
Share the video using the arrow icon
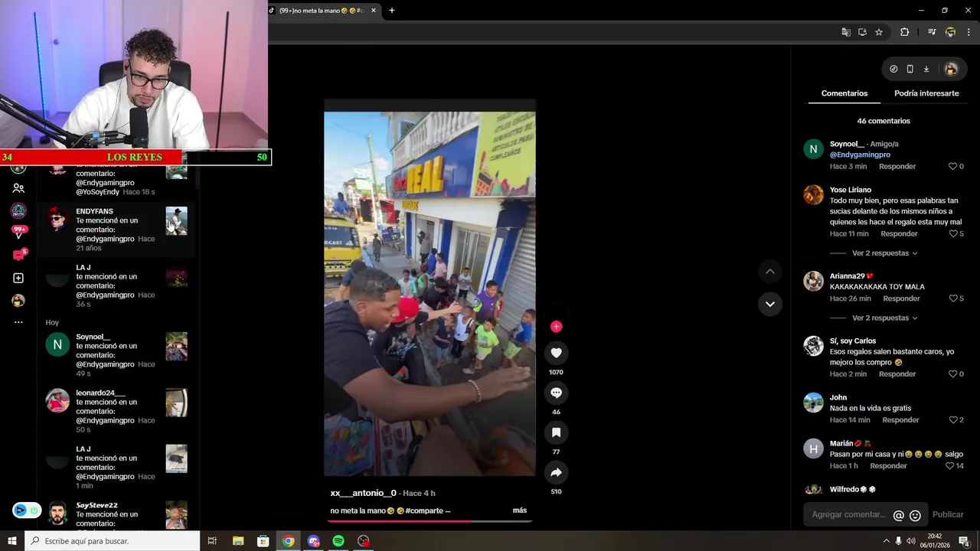556,472
